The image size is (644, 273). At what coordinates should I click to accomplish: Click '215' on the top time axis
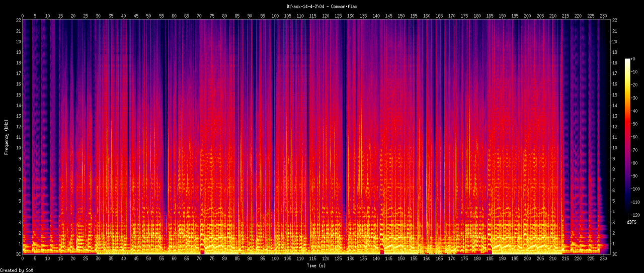coord(565,16)
